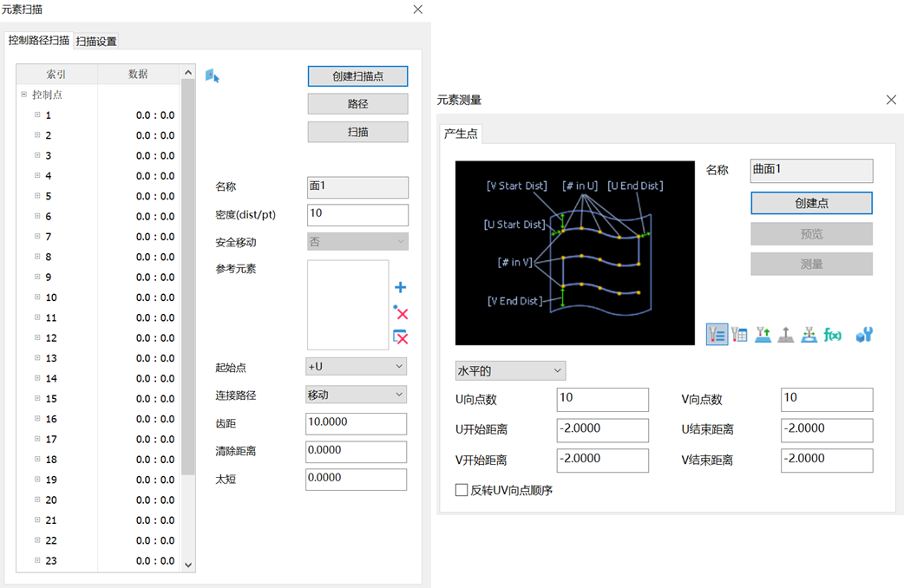
Task: Collapse the 控制点 tree node
Action: [x=24, y=95]
